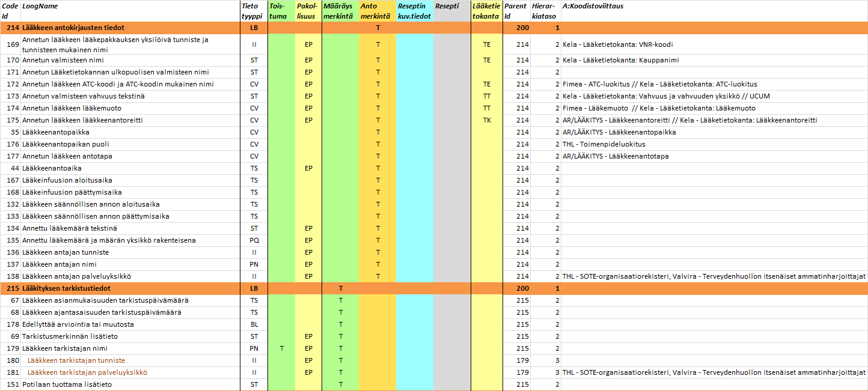Click the indented 'Lääkkeen tarkistajan tunniste' cell
Viewport: 868px width, 391px height.
pos(130,360)
